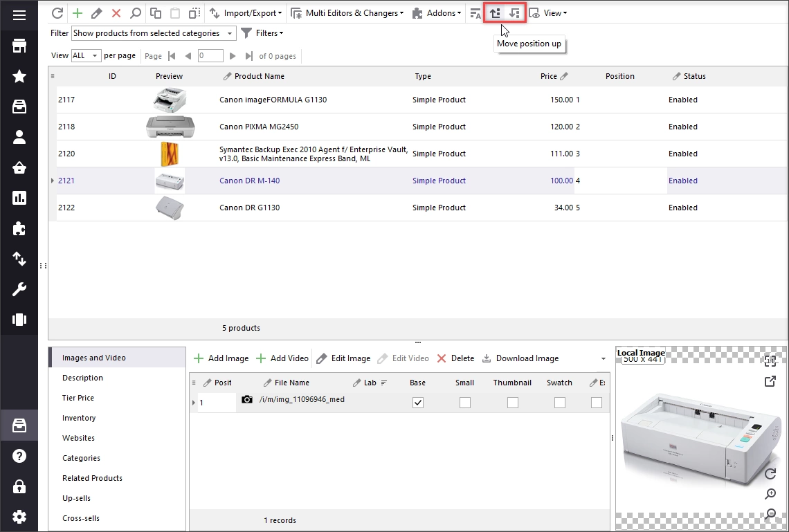Click the puzzle piece addons sidebar icon
The width and height of the screenshot is (789, 532).
point(19,229)
